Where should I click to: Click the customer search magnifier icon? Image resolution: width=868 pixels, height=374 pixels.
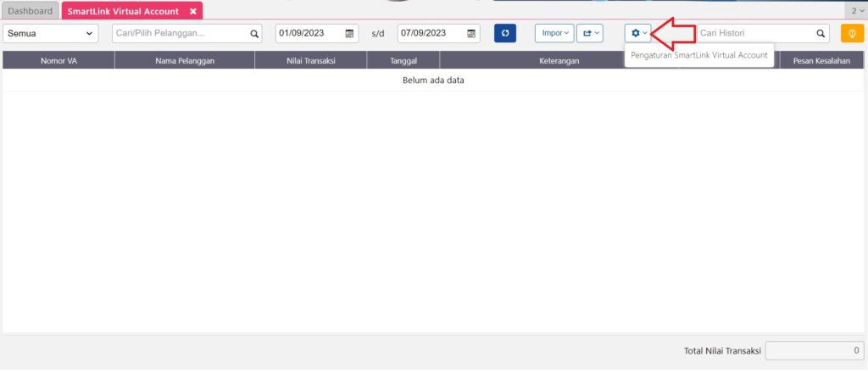[x=254, y=34]
